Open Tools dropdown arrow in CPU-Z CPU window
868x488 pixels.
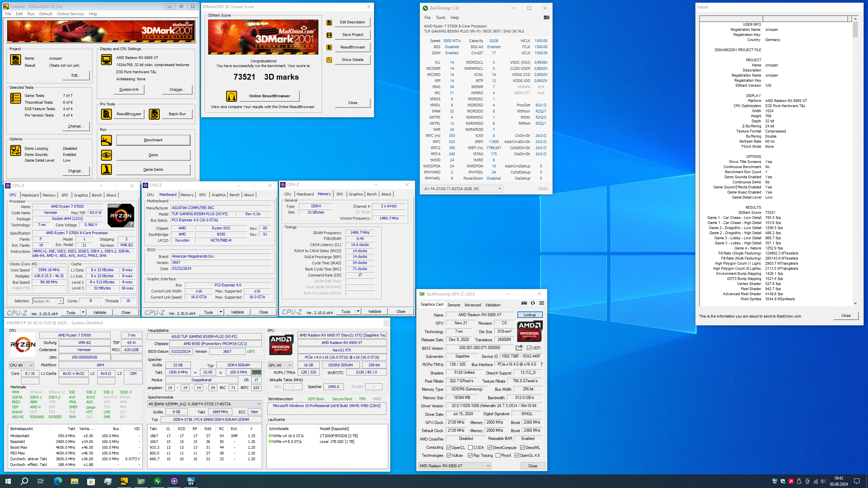click(x=83, y=312)
